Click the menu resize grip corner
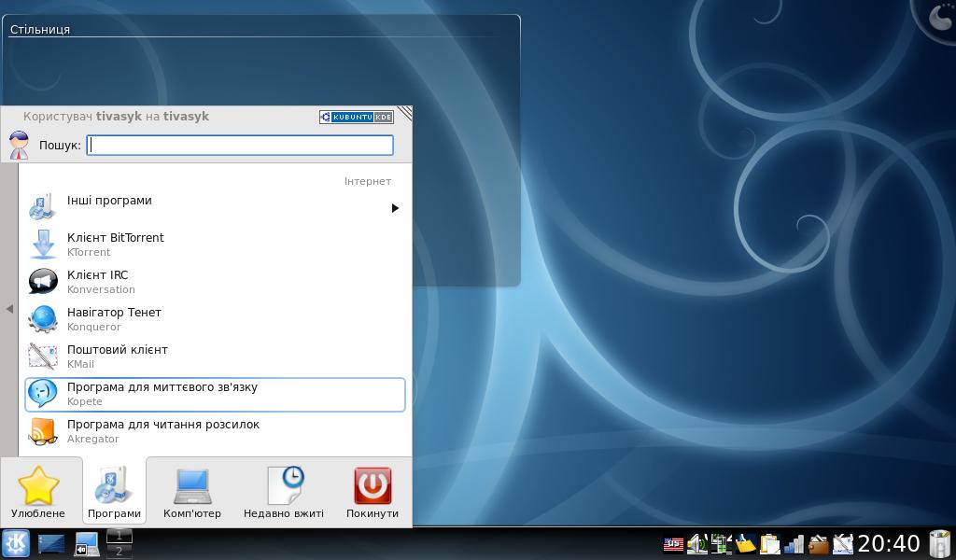The image size is (956, 560). [x=405, y=113]
